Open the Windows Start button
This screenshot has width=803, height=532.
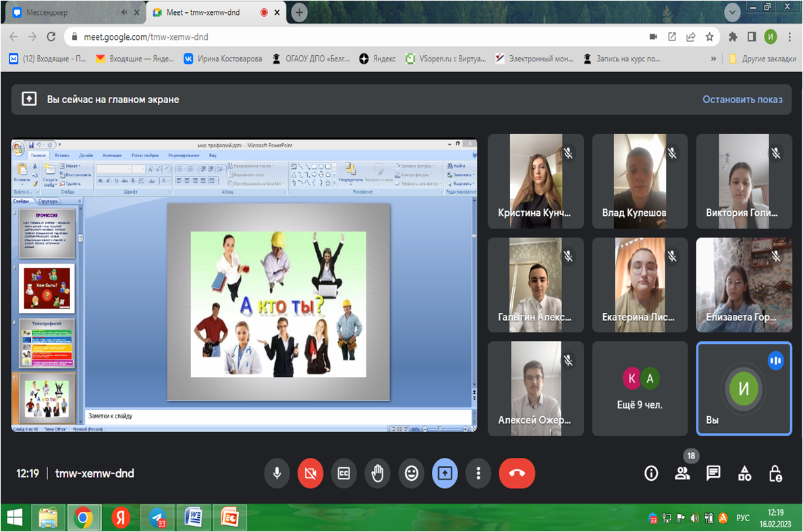click(x=14, y=519)
